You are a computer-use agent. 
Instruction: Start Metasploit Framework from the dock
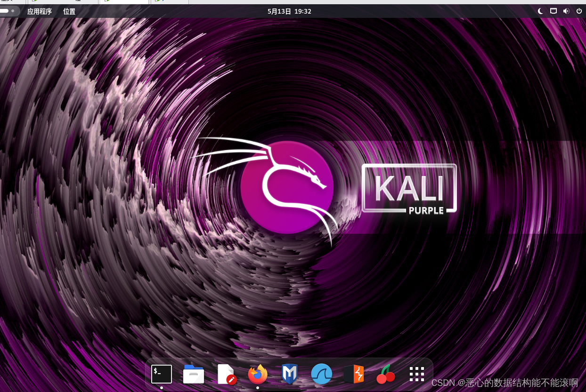pos(289,374)
